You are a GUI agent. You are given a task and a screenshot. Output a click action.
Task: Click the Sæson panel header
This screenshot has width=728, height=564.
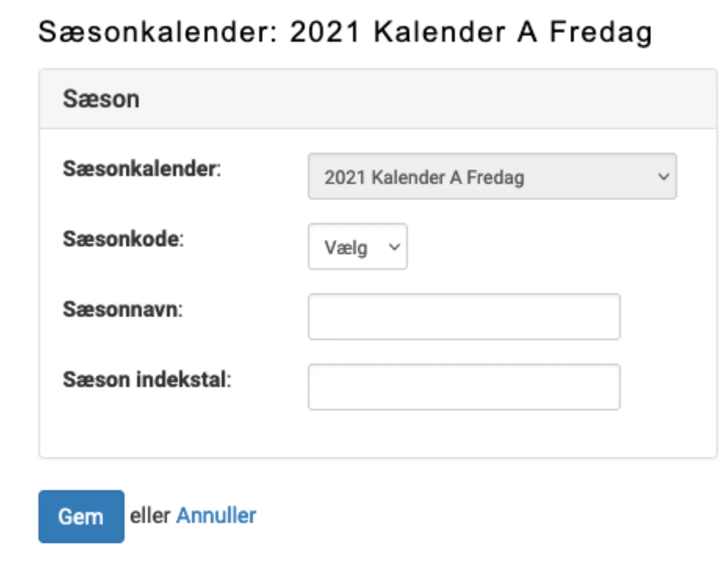(x=102, y=98)
